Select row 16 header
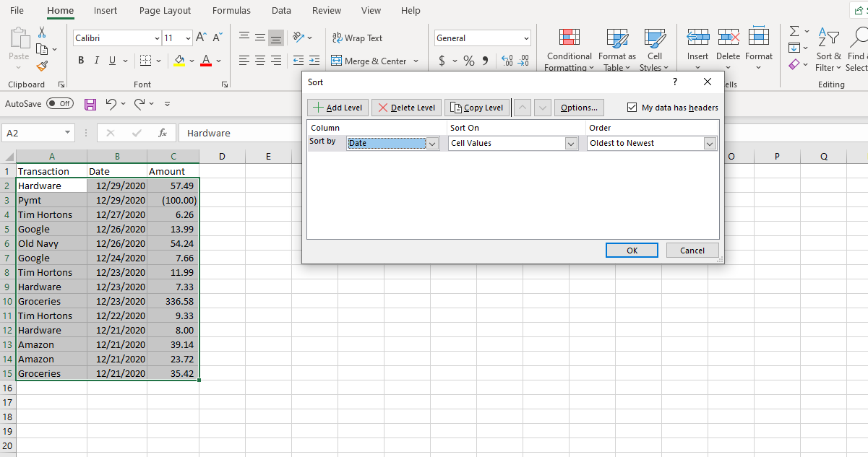 (x=7, y=388)
